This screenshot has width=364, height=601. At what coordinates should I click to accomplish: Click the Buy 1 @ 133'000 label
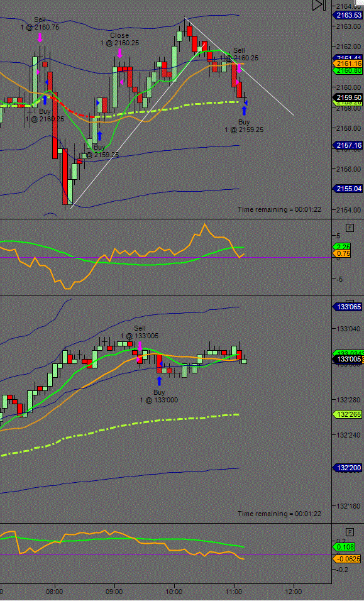(x=159, y=396)
